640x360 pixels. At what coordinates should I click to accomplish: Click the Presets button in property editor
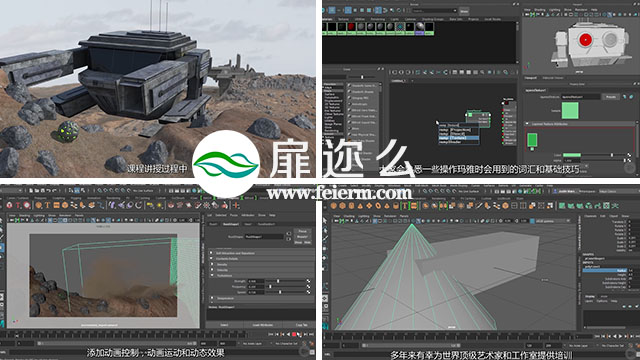pyautogui.click(x=611, y=97)
